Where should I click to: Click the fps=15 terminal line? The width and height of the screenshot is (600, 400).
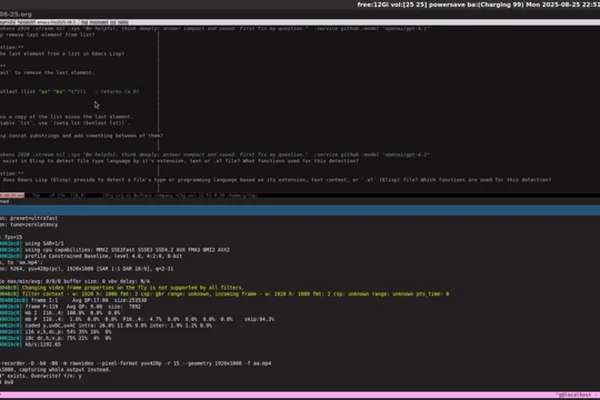(x=11, y=237)
